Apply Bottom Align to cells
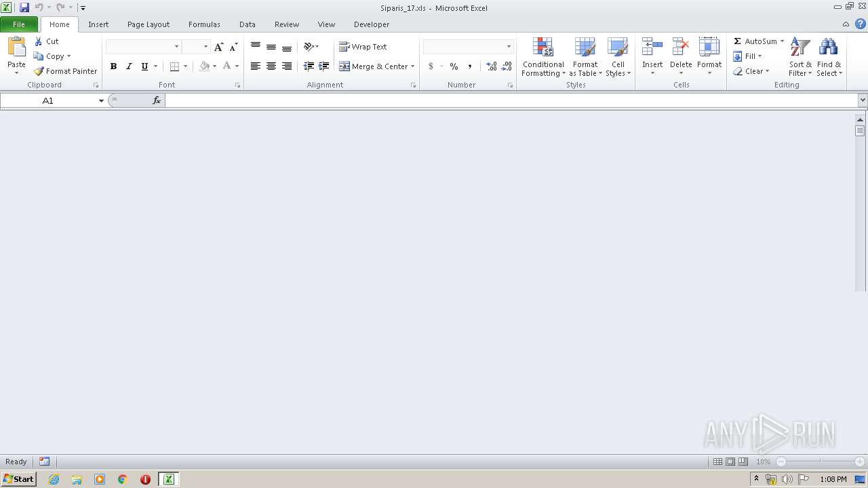Image resolution: width=868 pixels, height=488 pixels. pyautogui.click(x=287, y=47)
